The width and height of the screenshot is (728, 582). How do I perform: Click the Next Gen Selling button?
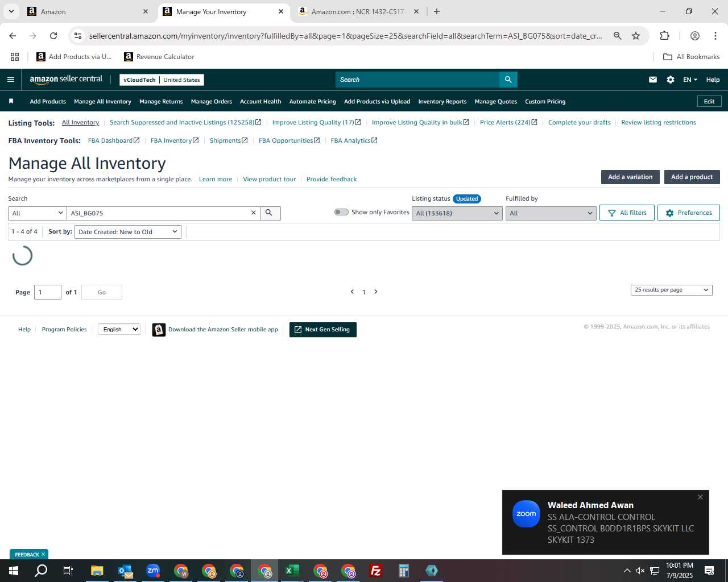tap(323, 330)
